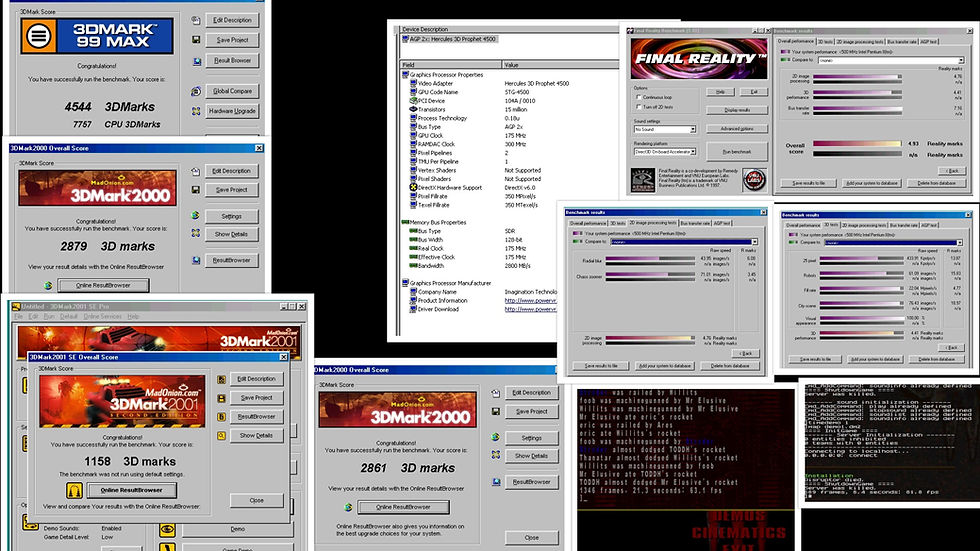Click the Save Project disk icon in 2879-score window
This screenshot has width=980, height=551.
click(196, 190)
